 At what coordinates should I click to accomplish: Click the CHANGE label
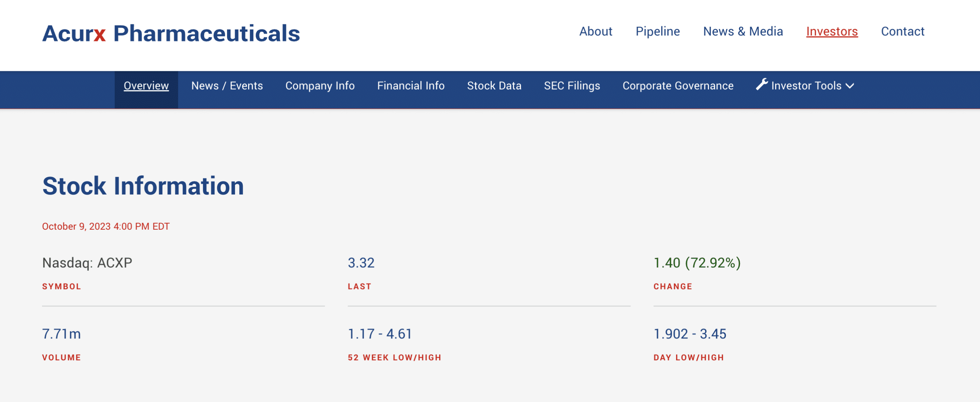(673, 287)
